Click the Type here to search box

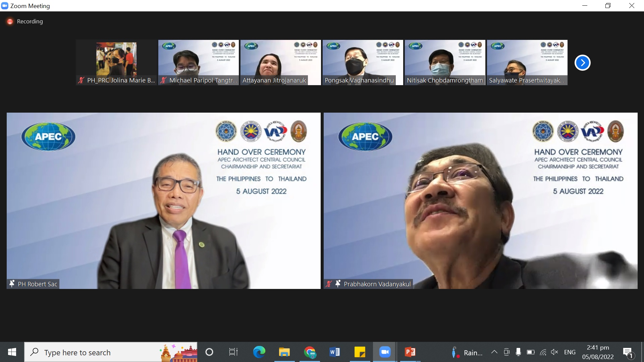pyautogui.click(x=111, y=352)
